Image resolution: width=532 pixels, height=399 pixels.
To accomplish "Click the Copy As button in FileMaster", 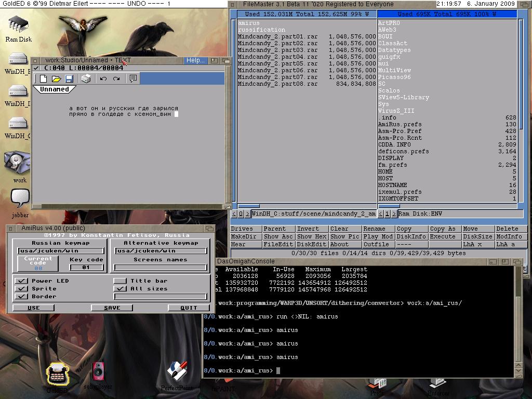I will (x=445, y=229).
